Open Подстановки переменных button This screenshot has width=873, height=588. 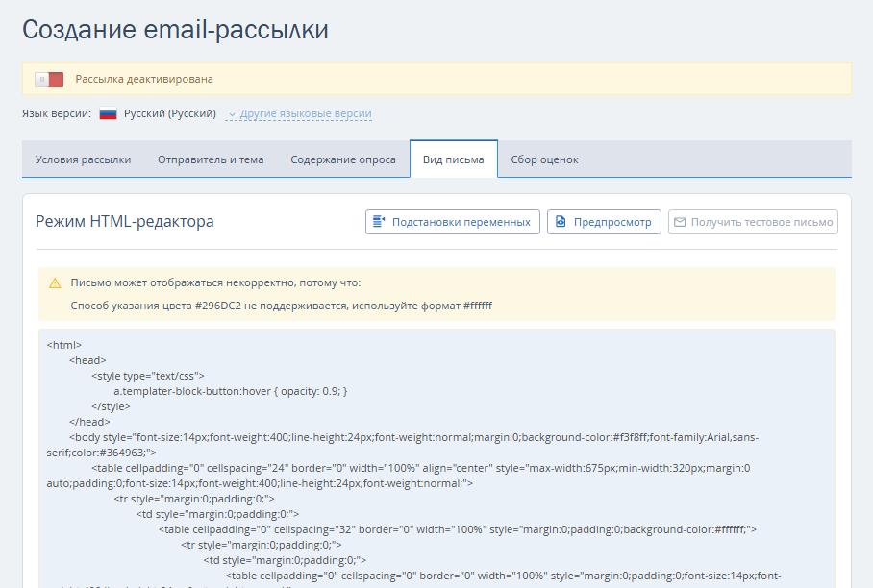pos(453,222)
